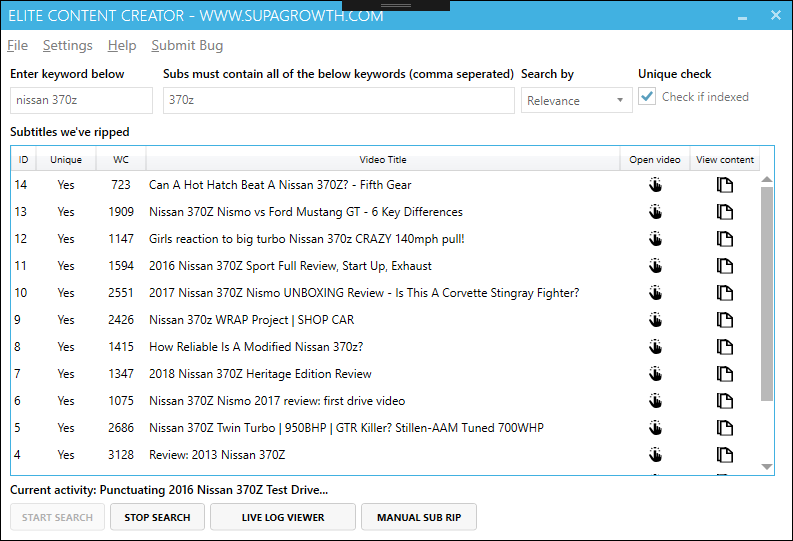The width and height of the screenshot is (793, 541).
Task: Open video for 370Z Twin Turbo 950BHP
Action: 655,428
